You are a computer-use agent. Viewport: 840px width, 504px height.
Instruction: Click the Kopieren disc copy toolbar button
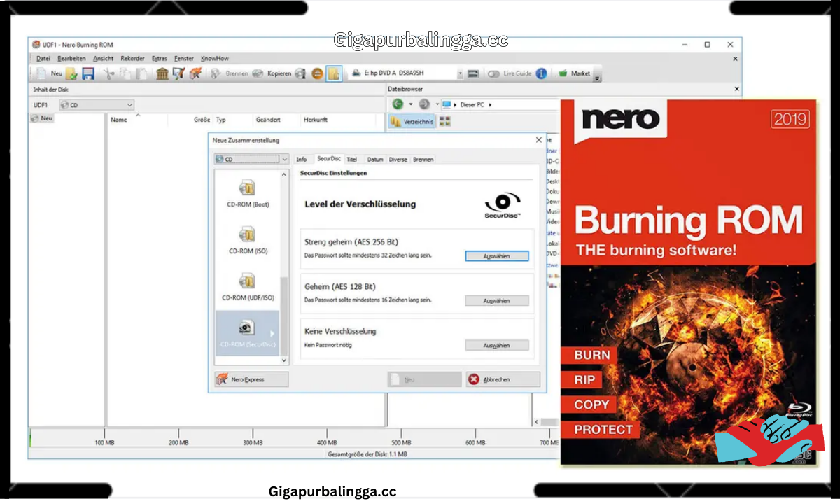point(272,73)
